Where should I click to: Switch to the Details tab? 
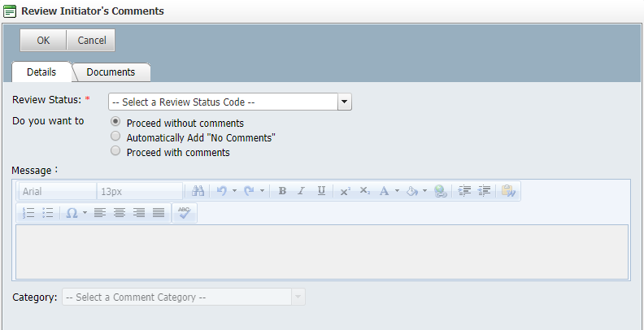click(41, 72)
